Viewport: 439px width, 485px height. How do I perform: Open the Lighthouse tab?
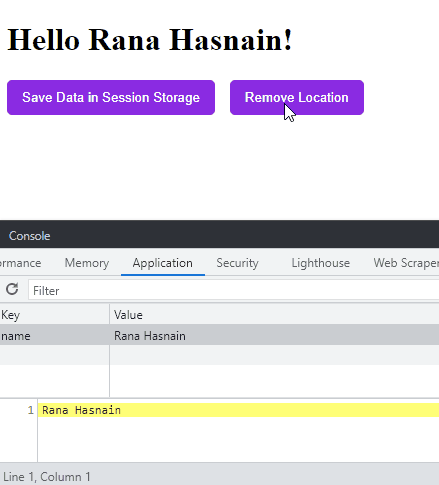[x=321, y=263]
